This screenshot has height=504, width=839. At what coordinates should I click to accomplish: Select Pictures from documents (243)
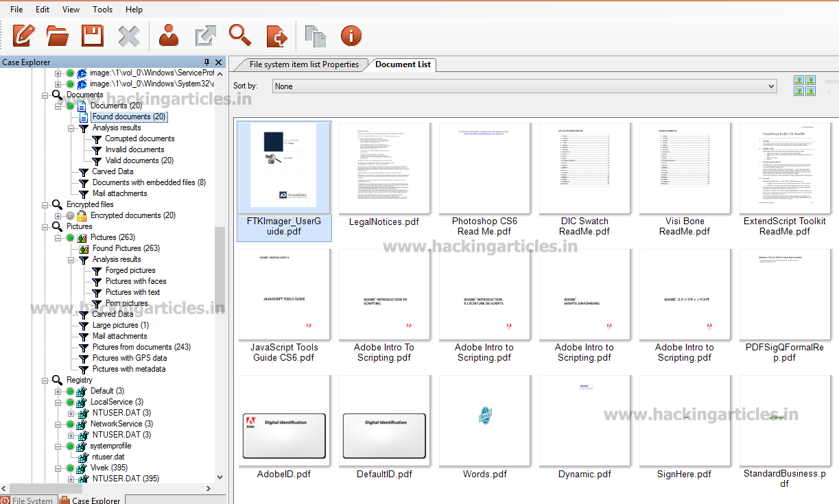pos(141,347)
